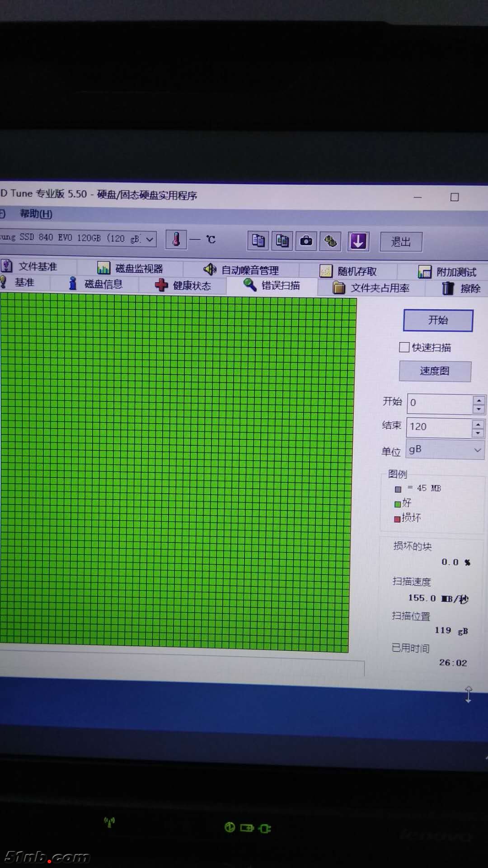Select the 文件夹占用率 folder usage tab
The height and width of the screenshot is (868, 488).
(371, 288)
